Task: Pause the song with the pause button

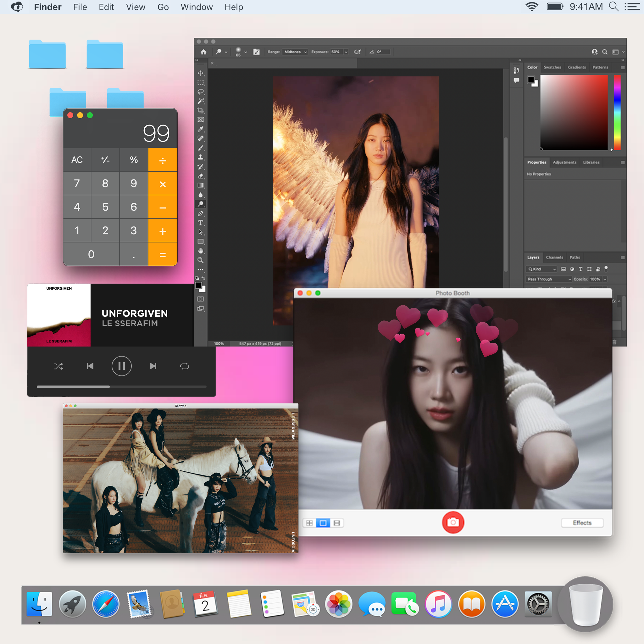Action: click(x=121, y=366)
